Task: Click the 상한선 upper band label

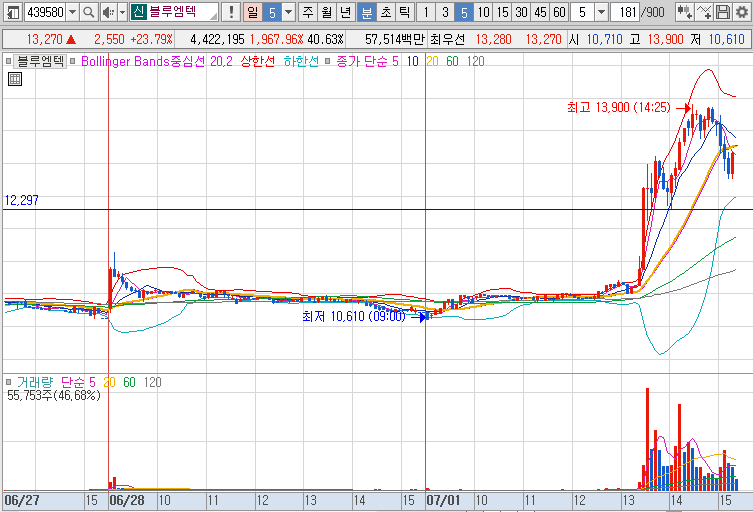Action: 258,61
